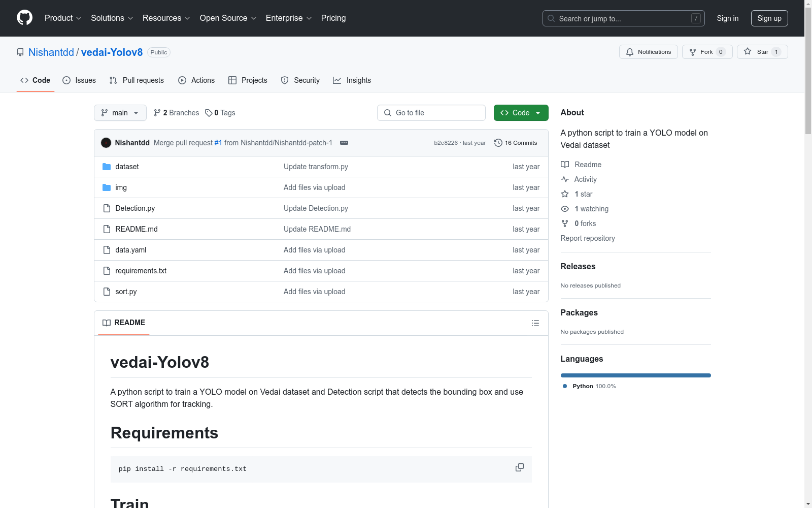Image resolution: width=812 pixels, height=508 pixels.
Task: Open the vedai-Yolov8 repository title link
Action: point(112,52)
